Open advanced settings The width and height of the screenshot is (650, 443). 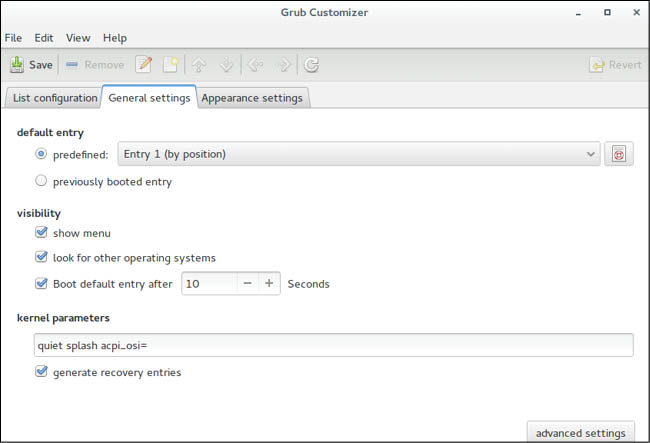pyautogui.click(x=581, y=433)
